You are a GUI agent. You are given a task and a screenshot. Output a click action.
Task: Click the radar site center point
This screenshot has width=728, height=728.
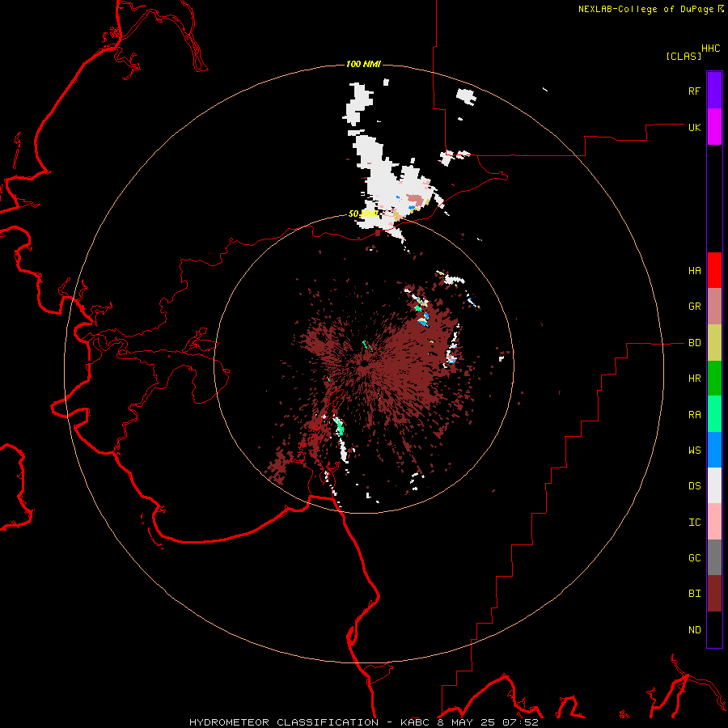tap(364, 363)
